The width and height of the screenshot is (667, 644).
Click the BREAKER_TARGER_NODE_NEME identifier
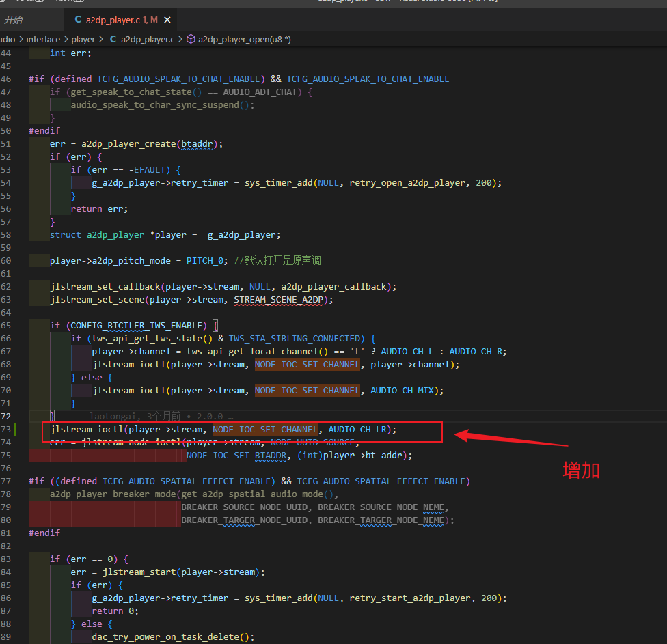381,520
